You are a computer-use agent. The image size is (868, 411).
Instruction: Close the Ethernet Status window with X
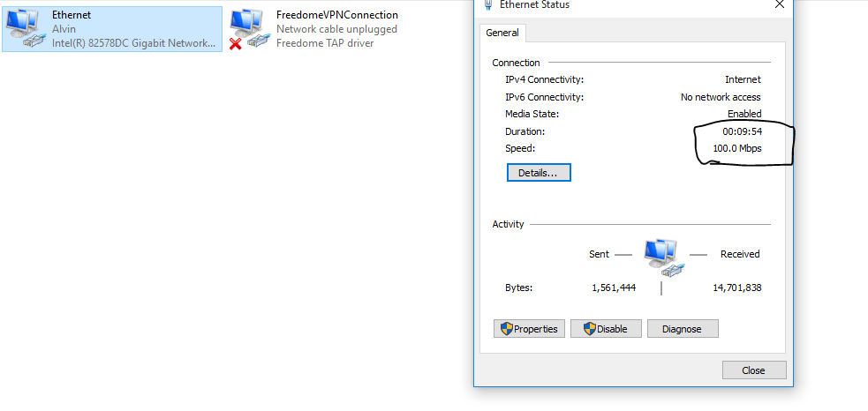779,4
